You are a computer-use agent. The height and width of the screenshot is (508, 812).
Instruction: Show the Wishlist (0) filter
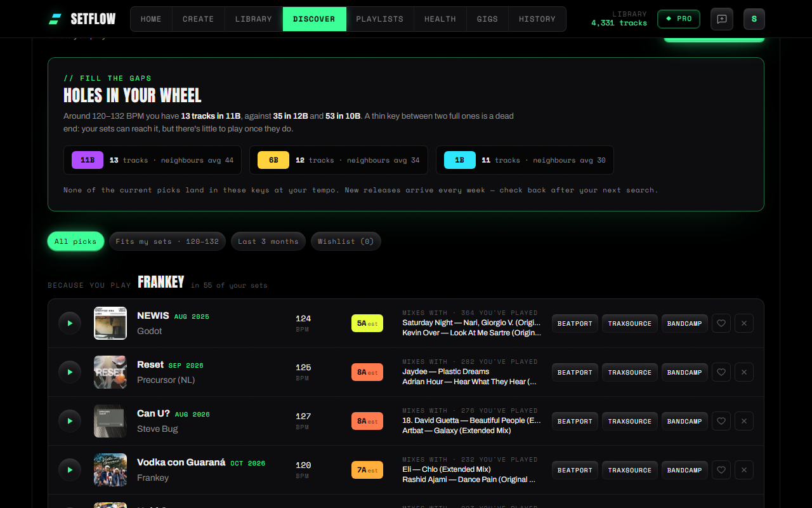coord(346,241)
